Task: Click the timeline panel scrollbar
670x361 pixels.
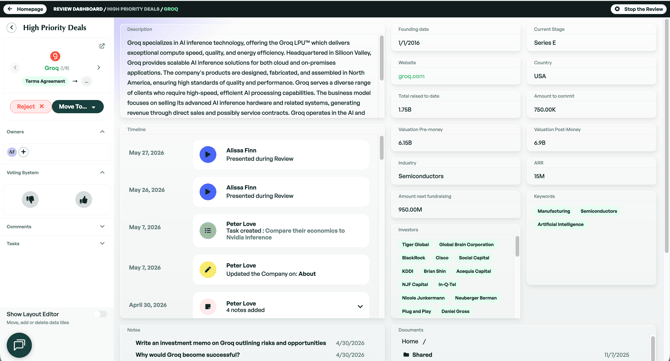Action: [x=382, y=148]
